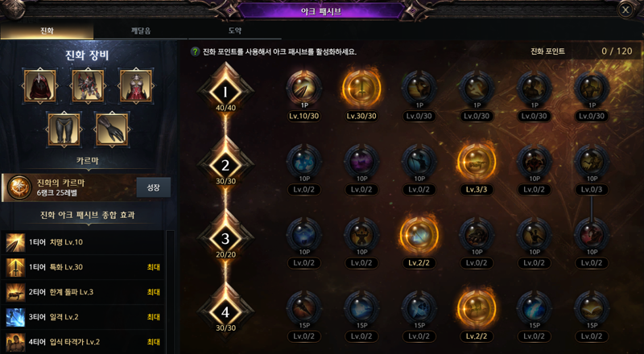644x354 pixels.
Task: Click the chest armor evolution gear icon
Action: tap(136, 86)
